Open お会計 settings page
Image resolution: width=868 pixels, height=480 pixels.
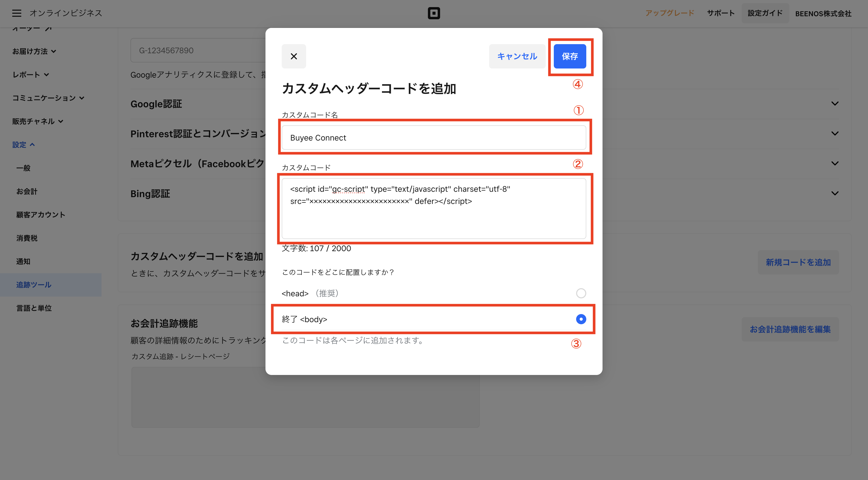click(27, 191)
